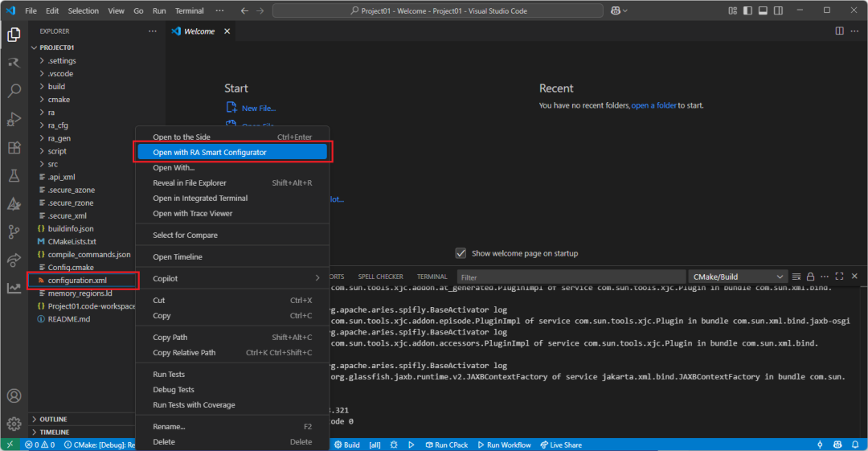Open the CMake/Build output channel dropdown
The width and height of the screenshot is (868, 451).
click(x=735, y=277)
